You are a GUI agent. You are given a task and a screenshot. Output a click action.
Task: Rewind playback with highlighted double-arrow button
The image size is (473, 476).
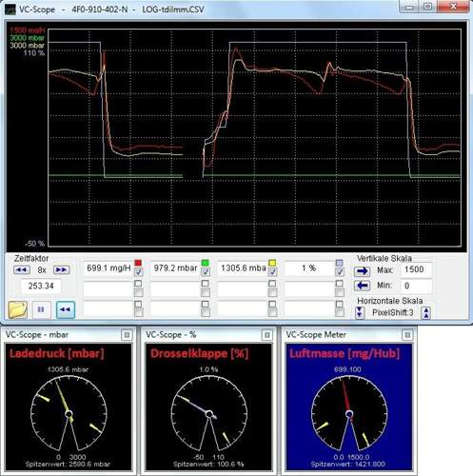(66, 309)
